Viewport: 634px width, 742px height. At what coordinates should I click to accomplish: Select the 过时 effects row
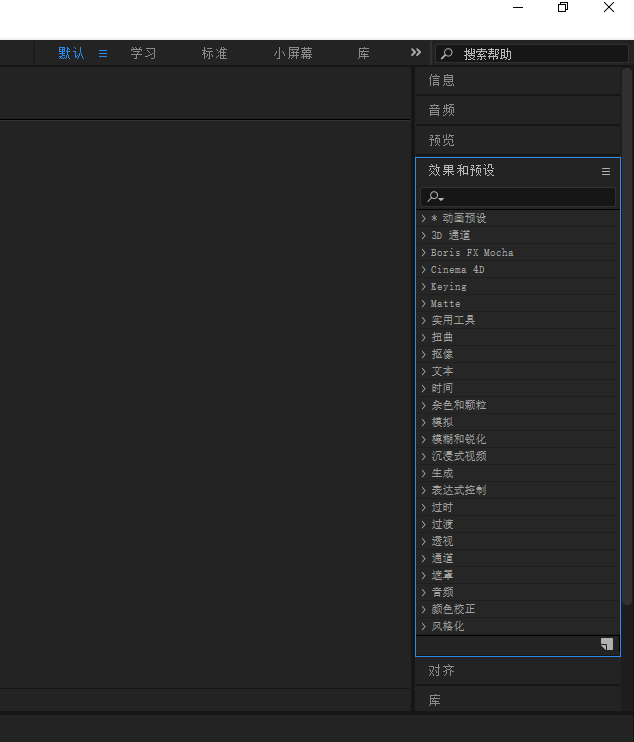point(518,508)
